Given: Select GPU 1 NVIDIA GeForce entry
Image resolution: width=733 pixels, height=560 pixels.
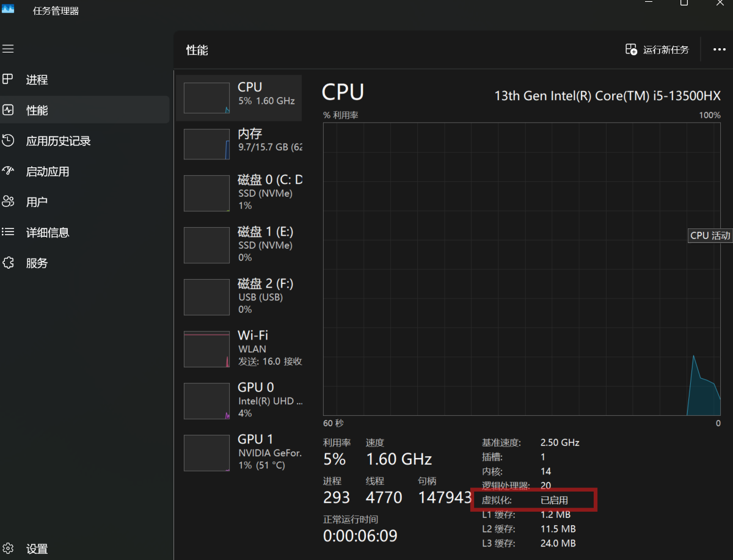Looking at the screenshot, I should (239, 452).
